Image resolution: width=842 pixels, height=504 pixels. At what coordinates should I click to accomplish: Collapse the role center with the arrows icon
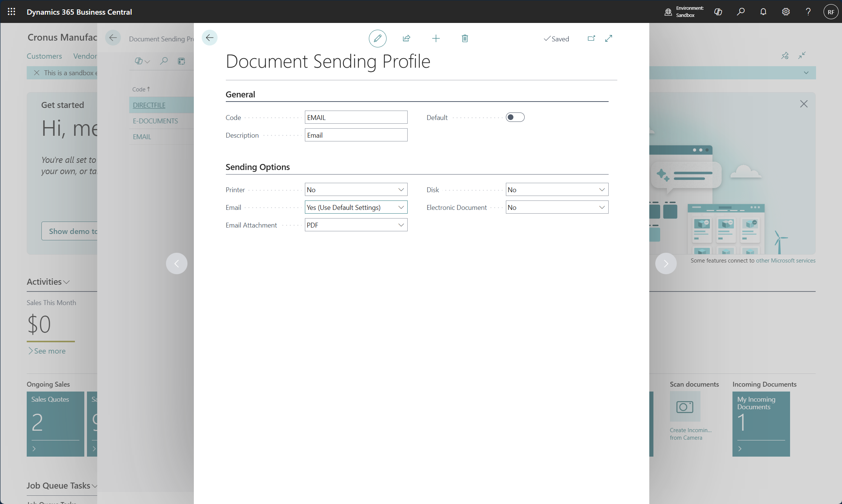[802, 56]
